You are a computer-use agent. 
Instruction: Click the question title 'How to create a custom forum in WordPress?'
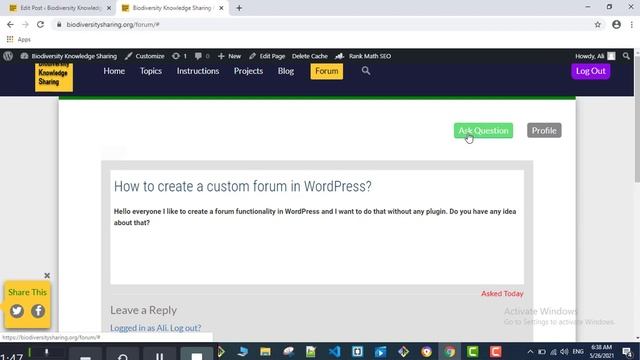coord(242,187)
